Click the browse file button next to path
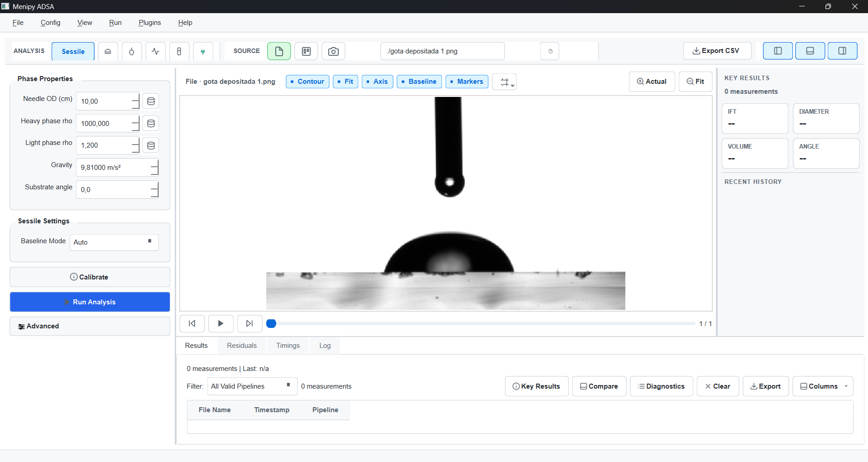 pos(550,51)
